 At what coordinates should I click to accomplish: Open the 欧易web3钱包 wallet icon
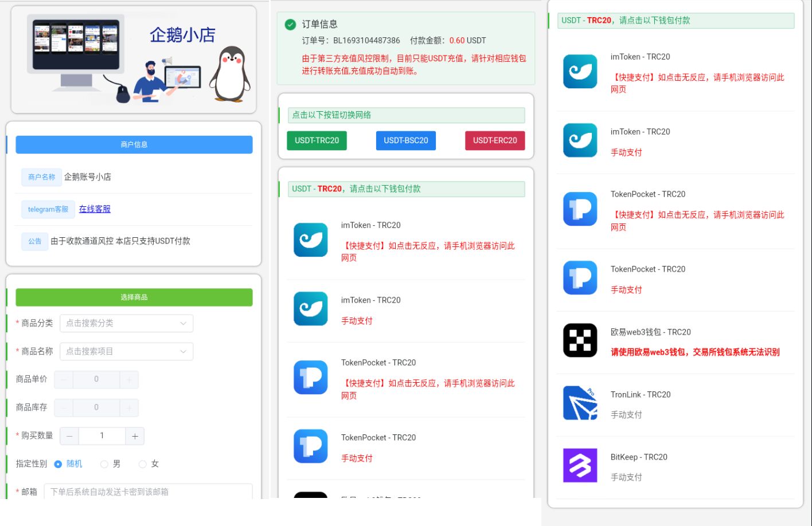pyautogui.click(x=580, y=340)
